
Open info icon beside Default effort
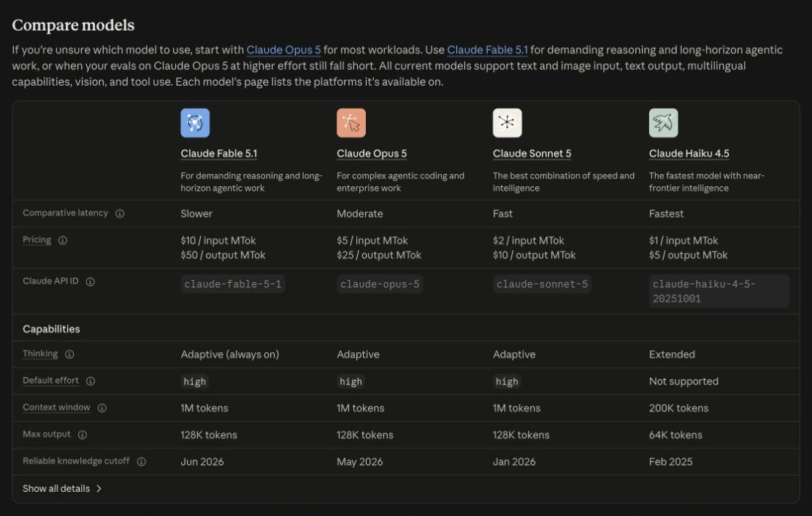[91, 382]
